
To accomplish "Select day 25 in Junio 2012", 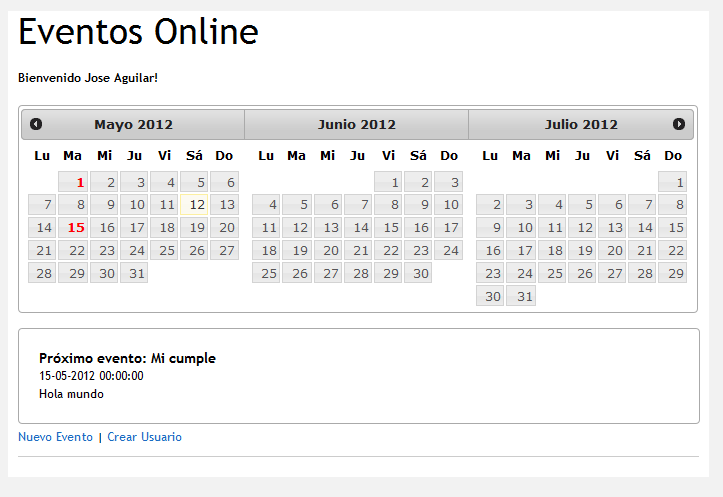I will [266, 273].
